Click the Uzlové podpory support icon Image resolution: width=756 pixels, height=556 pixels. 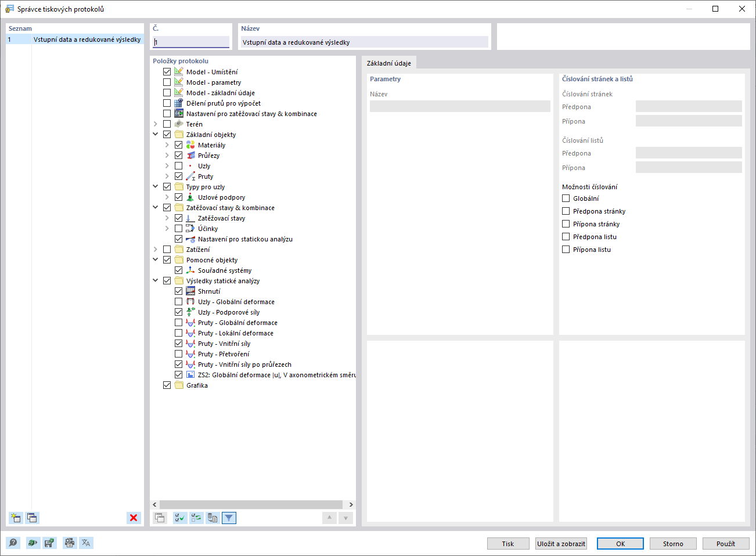pos(190,197)
